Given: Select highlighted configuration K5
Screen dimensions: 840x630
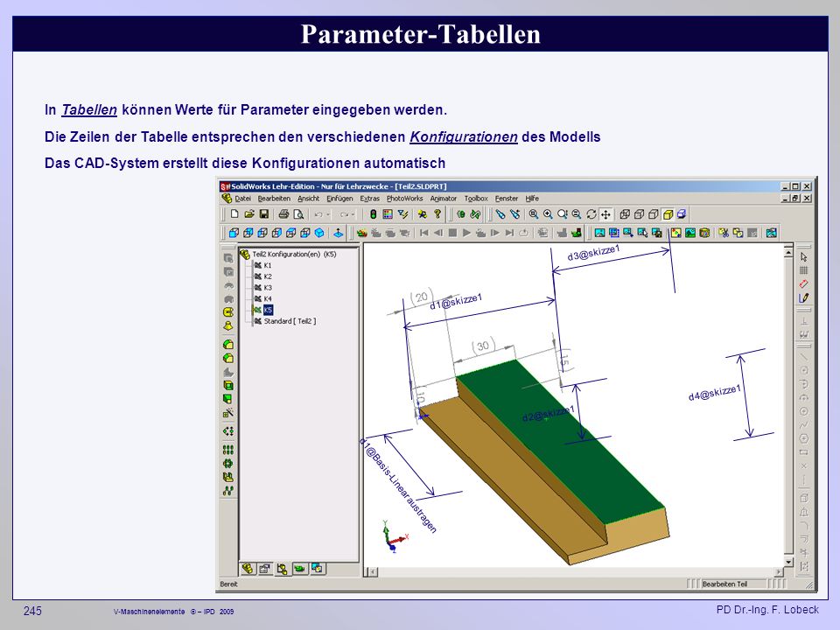Looking at the screenshot, I should coord(268,310).
